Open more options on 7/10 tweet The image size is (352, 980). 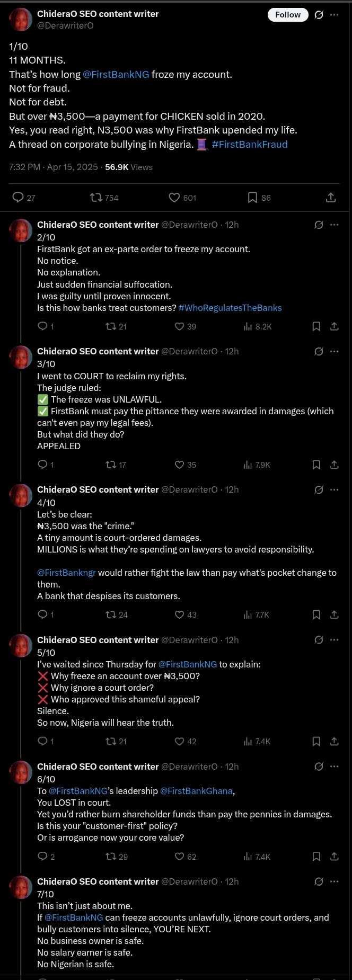click(334, 881)
